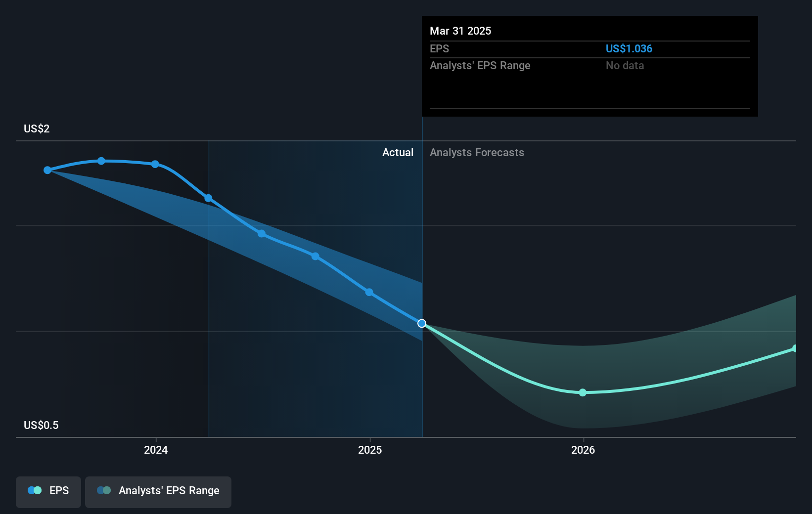This screenshot has height=514, width=812.
Task: Click the US$1.036 EPS value in tooltip
Action: point(629,48)
